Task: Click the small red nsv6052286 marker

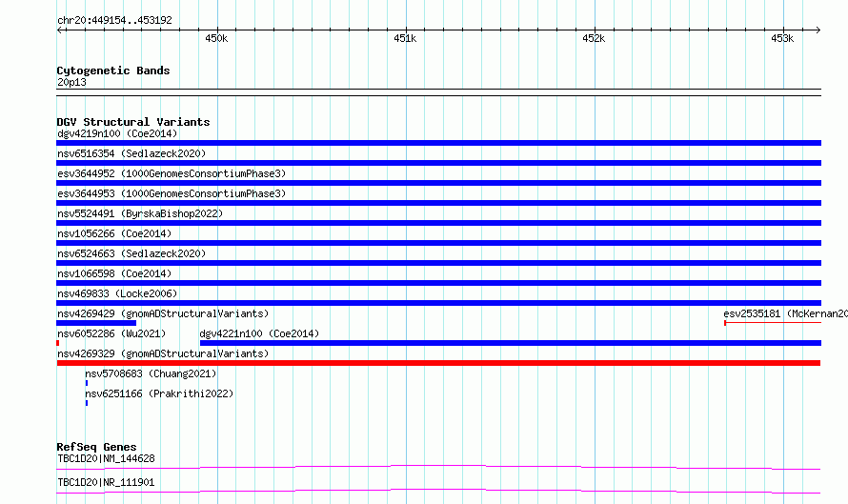Action: pyautogui.click(x=58, y=343)
